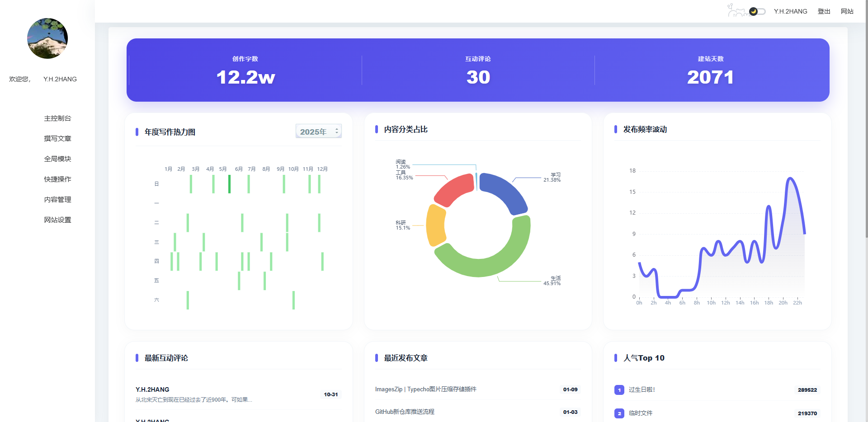Select 撰写文章 from the sidebar
868x422 pixels.
pyautogui.click(x=57, y=138)
